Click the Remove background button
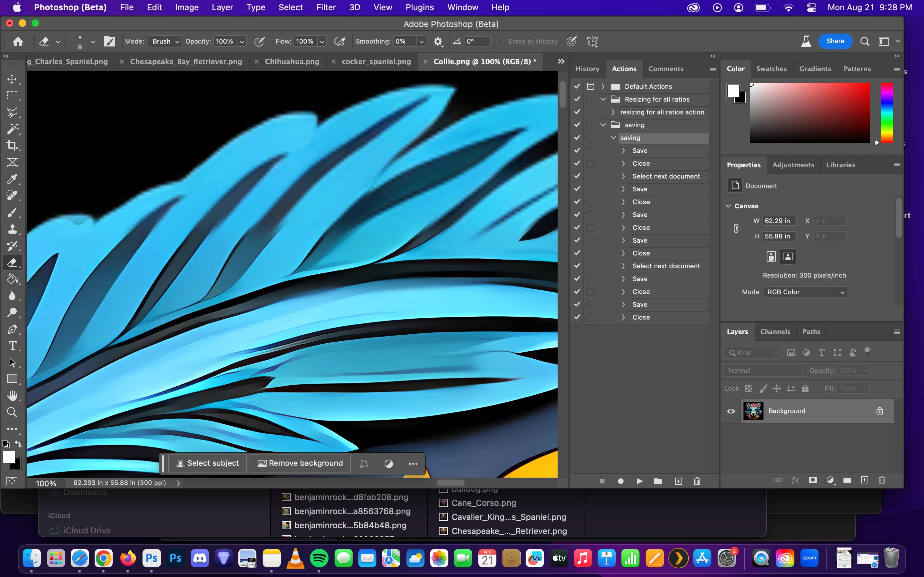Viewport: 924px width, 577px height. coord(300,463)
